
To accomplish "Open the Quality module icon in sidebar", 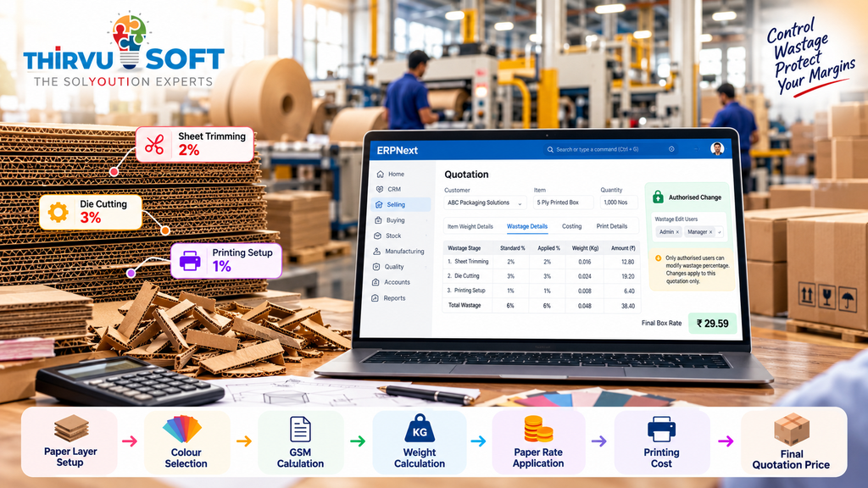I will point(377,267).
